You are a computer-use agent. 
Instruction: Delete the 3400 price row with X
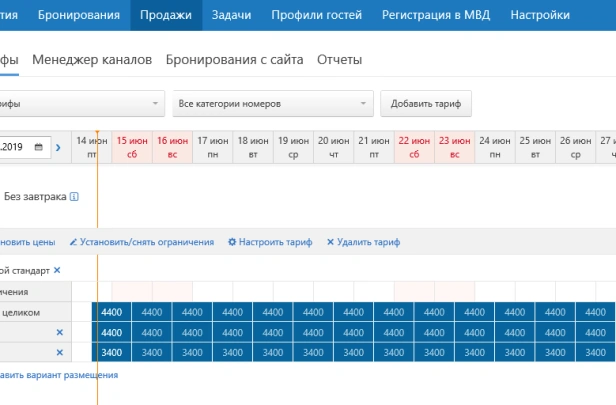59,352
